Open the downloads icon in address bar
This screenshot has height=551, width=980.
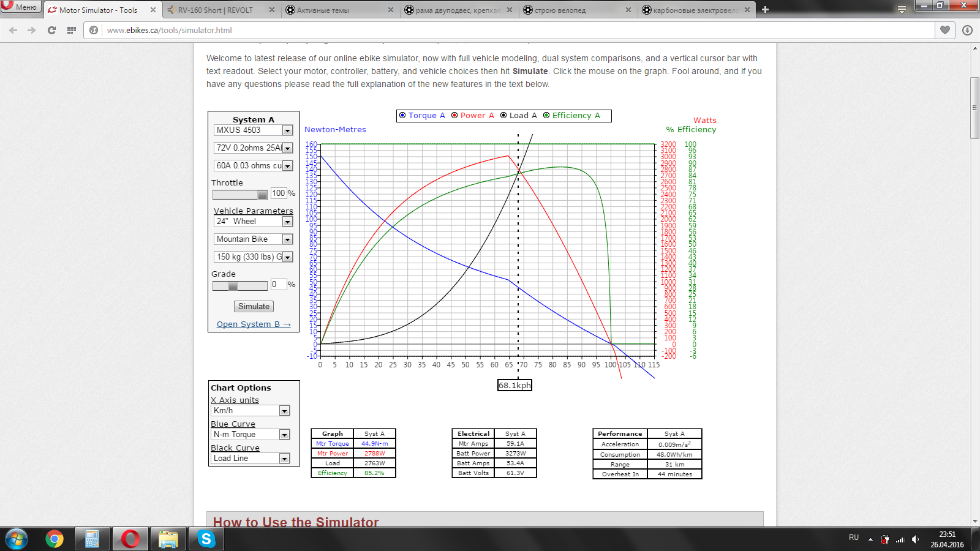tap(967, 30)
